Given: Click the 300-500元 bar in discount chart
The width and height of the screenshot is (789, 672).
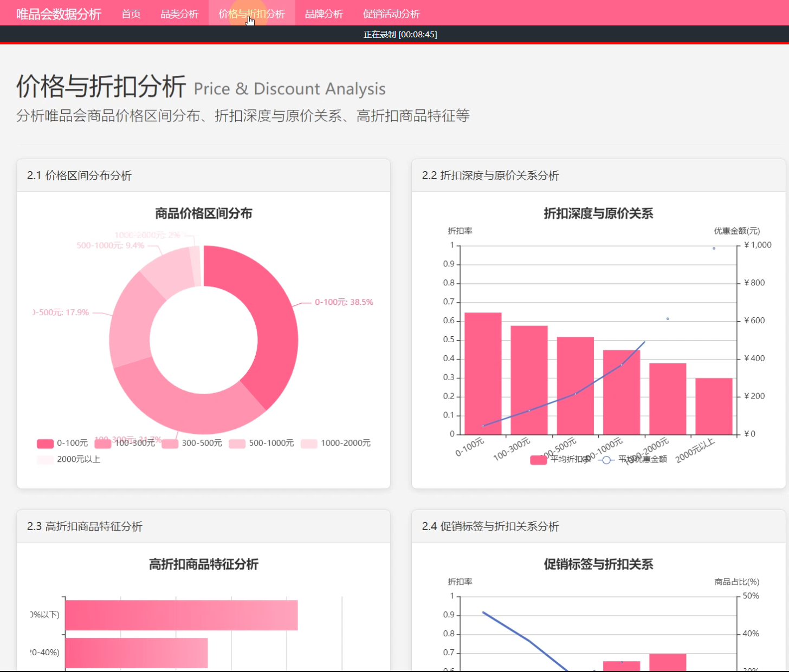Looking at the screenshot, I should click(x=575, y=386).
